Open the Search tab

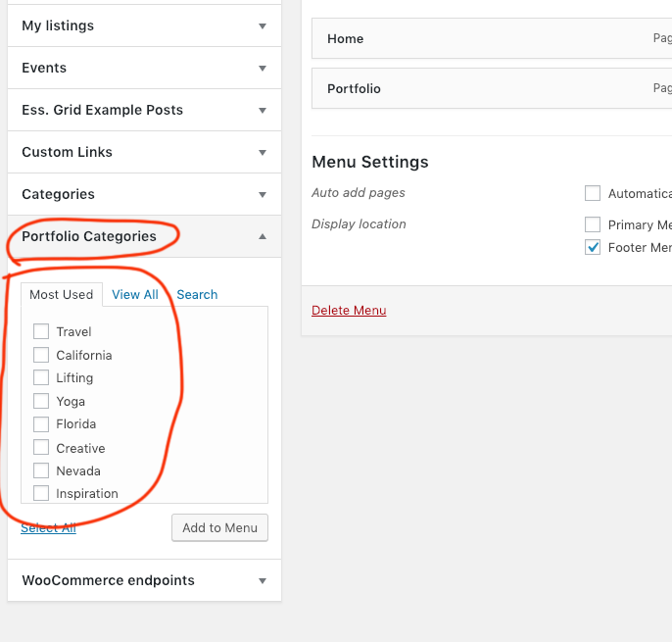pos(197,295)
